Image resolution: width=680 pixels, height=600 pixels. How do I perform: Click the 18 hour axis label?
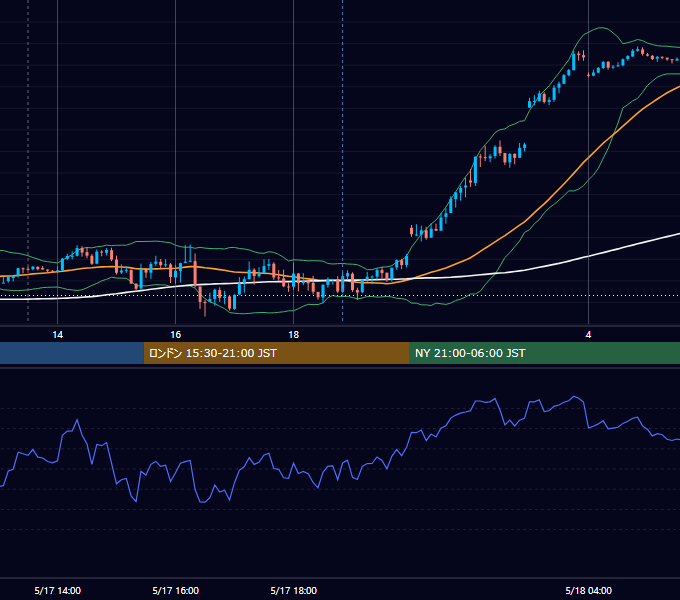294,335
